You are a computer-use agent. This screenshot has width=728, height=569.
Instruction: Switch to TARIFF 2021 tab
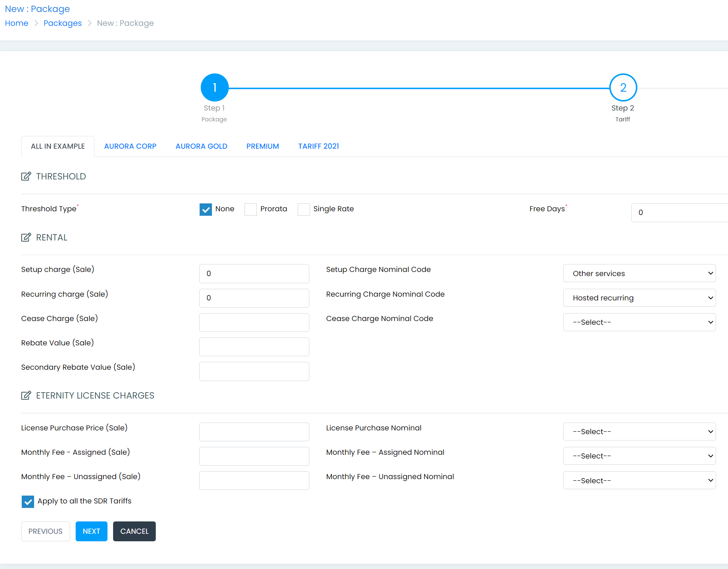click(319, 146)
